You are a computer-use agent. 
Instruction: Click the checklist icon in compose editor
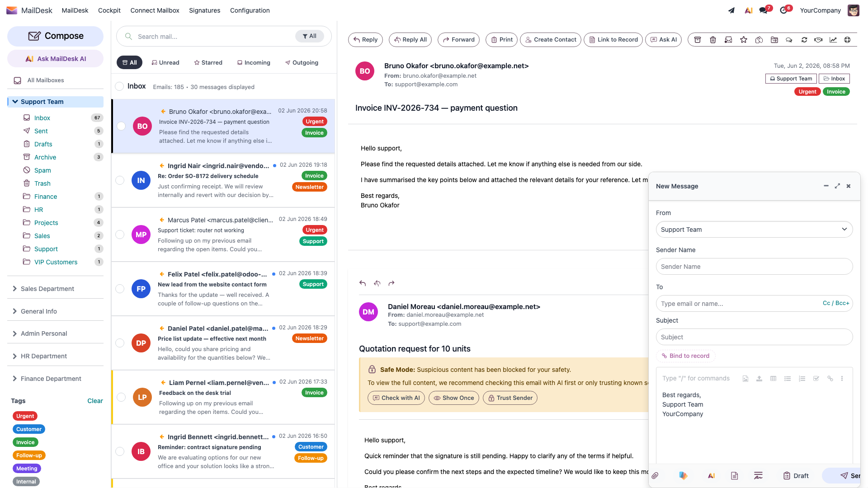816,379
